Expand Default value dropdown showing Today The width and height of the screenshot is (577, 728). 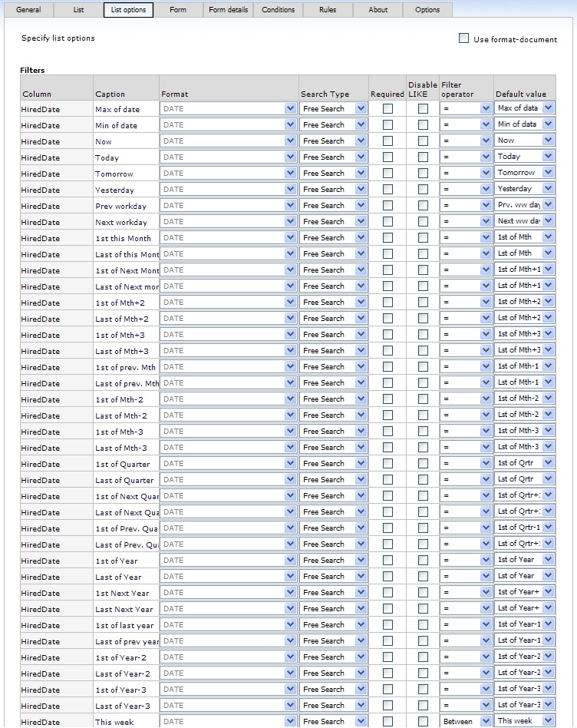pos(547,157)
